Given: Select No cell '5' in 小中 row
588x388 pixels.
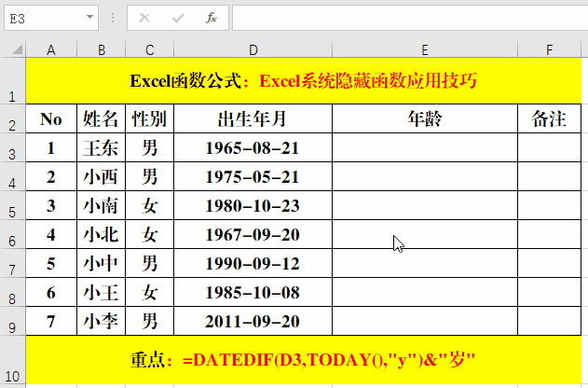Looking at the screenshot, I should pyautogui.click(x=51, y=263).
